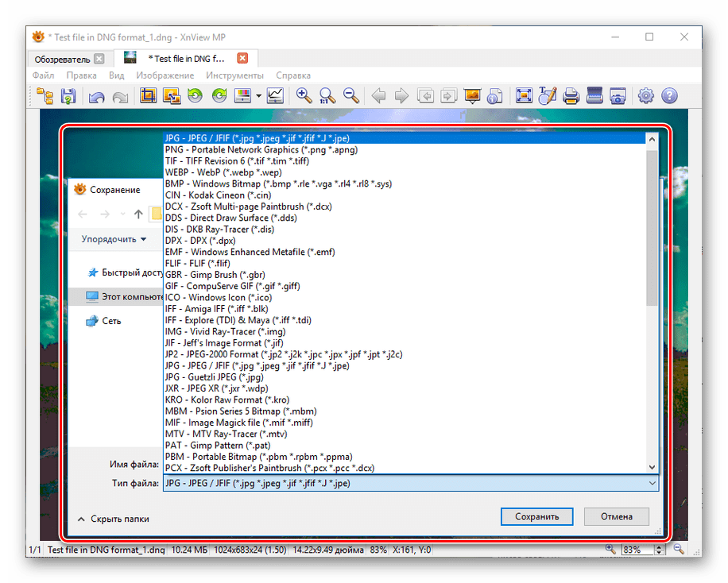Open settings via the gear icon
The image size is (728, 583).
[x=646, y=96]
